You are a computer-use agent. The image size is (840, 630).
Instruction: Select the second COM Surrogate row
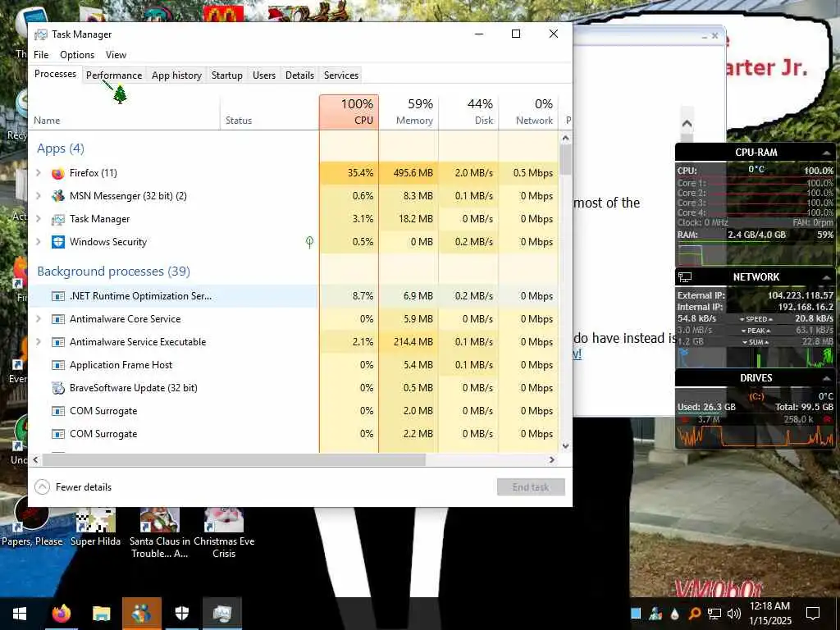coord(294,434)
